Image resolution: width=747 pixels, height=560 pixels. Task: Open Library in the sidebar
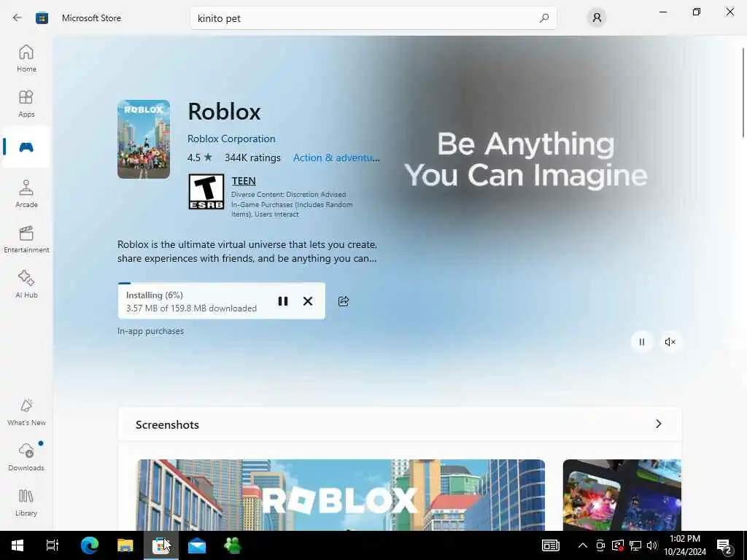[26, 503]
